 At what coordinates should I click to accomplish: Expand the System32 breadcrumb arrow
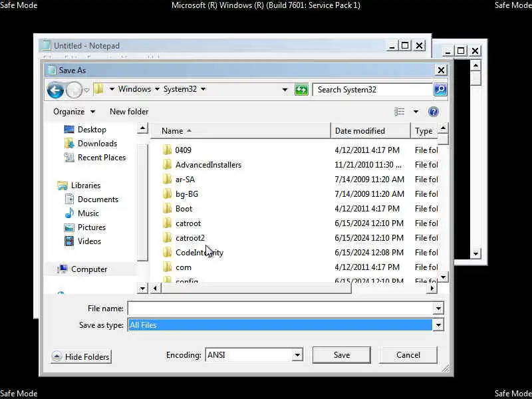(203, 89)
